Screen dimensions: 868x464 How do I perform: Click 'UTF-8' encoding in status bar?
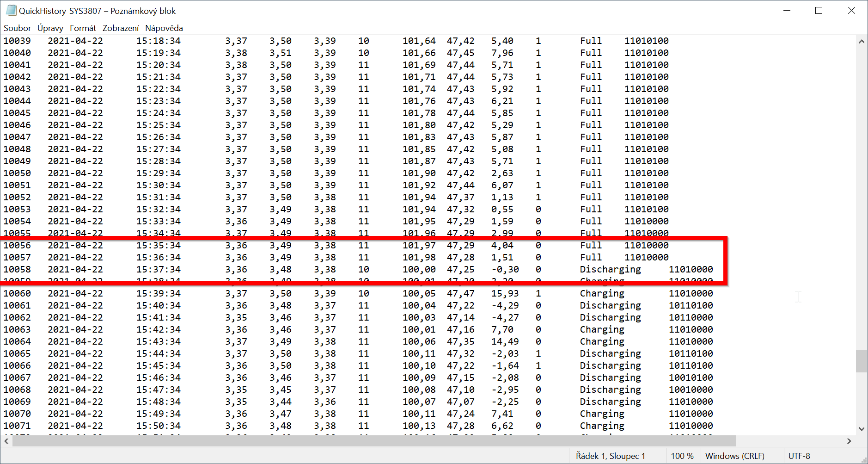click(799, 456)
